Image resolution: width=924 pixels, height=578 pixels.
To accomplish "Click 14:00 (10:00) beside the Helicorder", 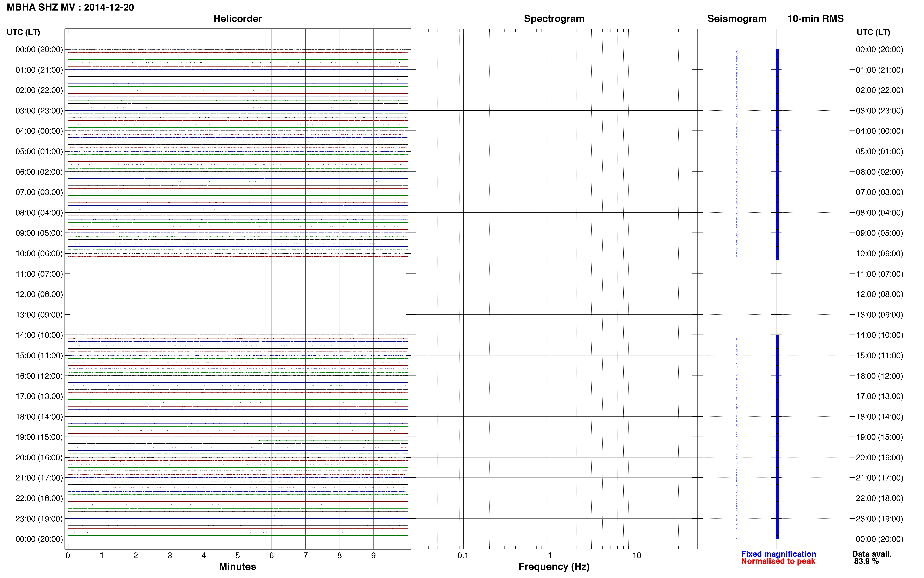I will [39, 335].
